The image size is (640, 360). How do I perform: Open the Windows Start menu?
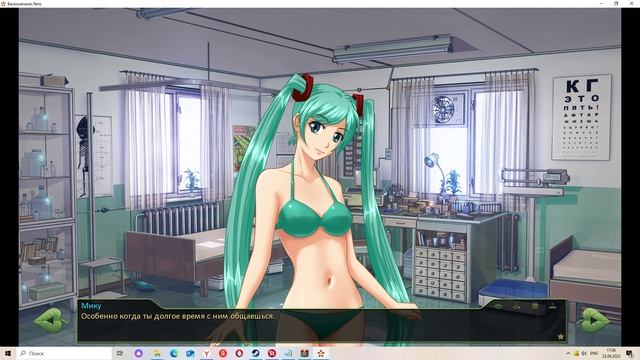tap(7, 353)
